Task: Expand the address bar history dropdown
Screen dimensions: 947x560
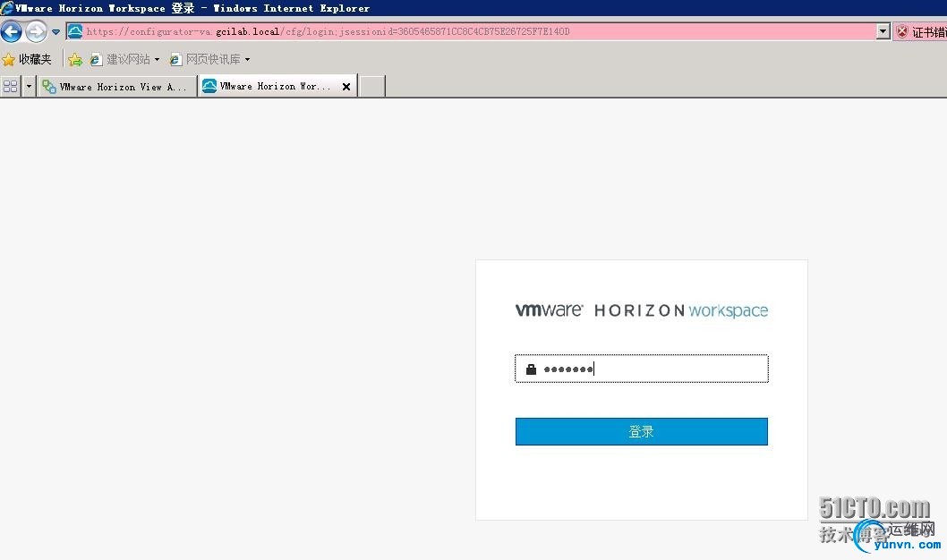Action: click(x=883, y=31)
